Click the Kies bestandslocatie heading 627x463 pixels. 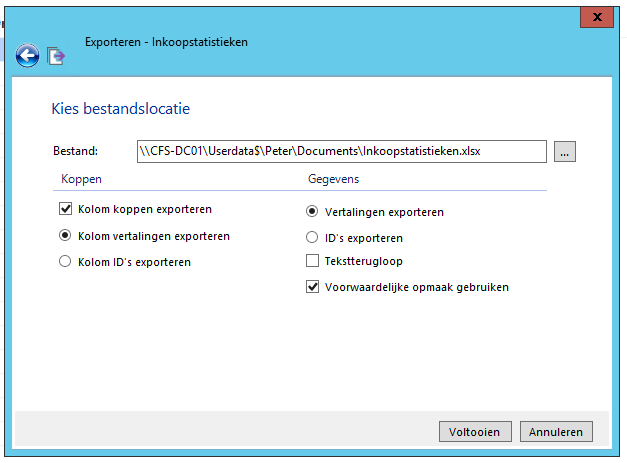click(x=120, y=109)
